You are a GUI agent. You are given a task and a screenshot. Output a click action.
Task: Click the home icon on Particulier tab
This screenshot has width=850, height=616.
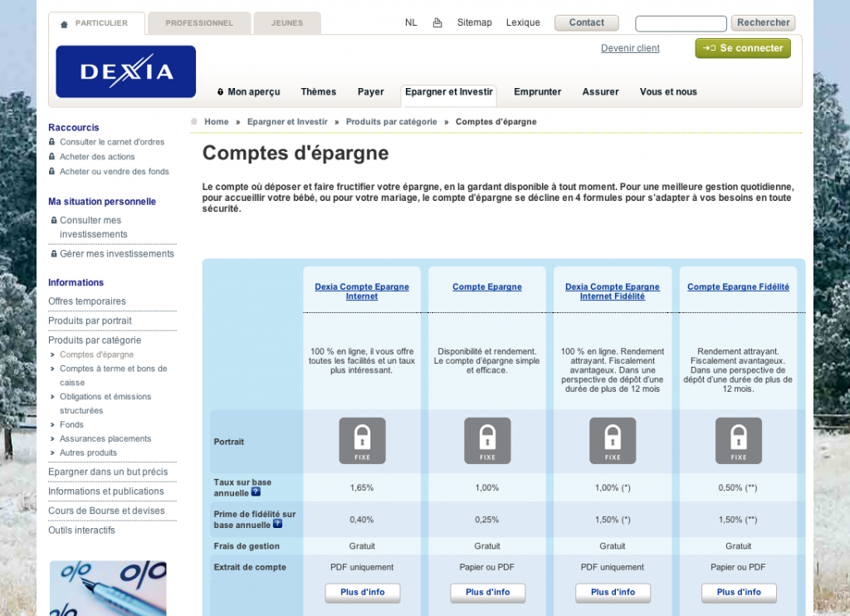coord(64,24)
